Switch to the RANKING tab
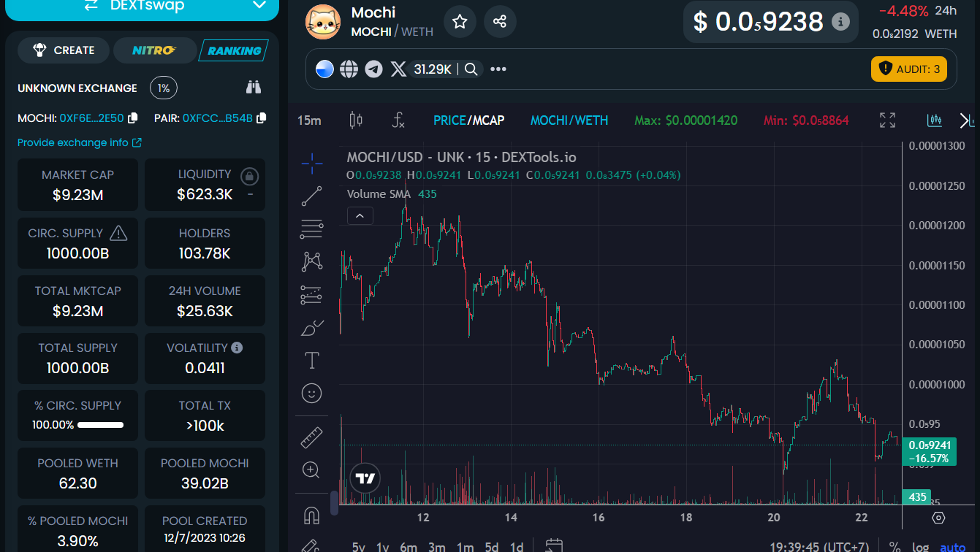Screen dimensions: 980x552 click(x=234, y=50)
